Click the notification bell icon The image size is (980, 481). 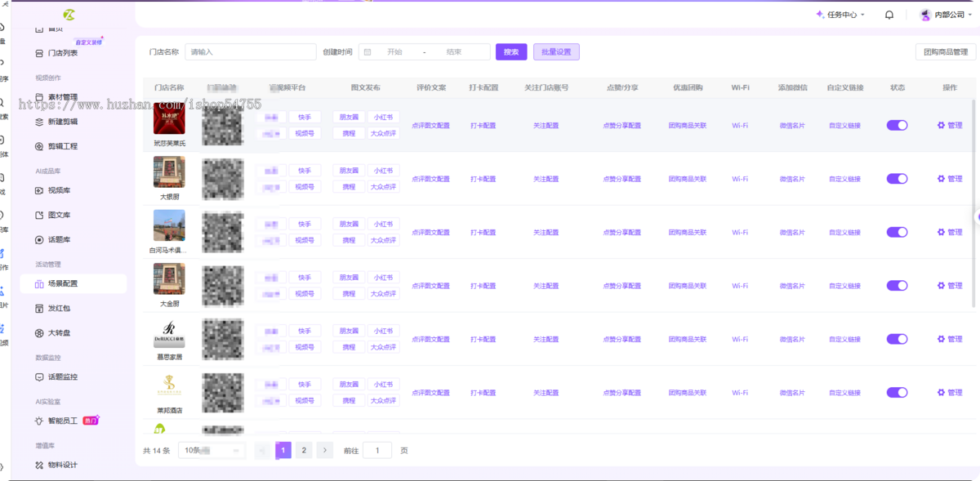[x=889, y=15]
